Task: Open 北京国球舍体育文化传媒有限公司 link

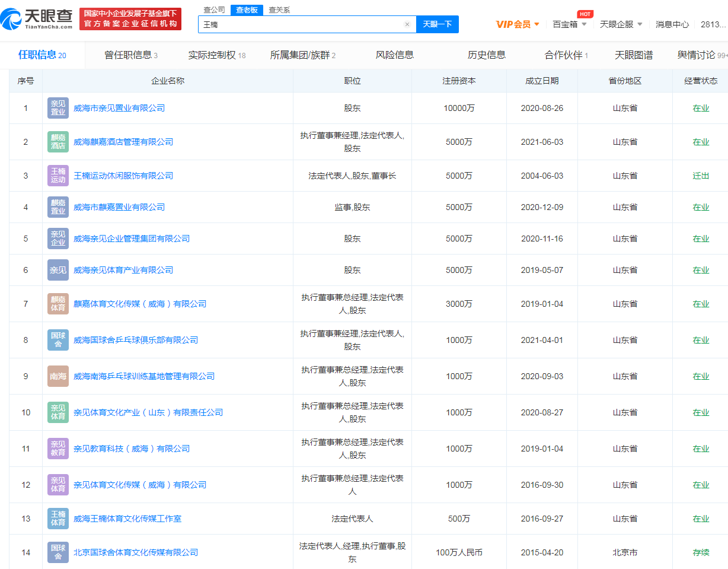Action: tap(136, 552)
